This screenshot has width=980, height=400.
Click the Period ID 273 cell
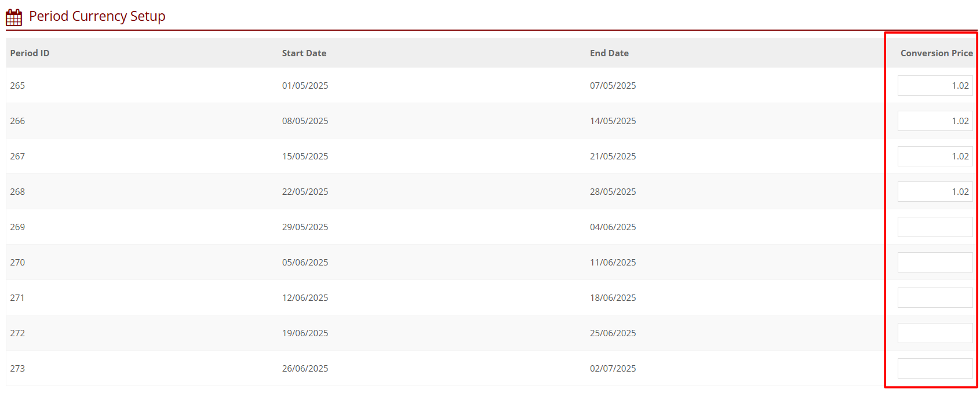tap(17, 369)
